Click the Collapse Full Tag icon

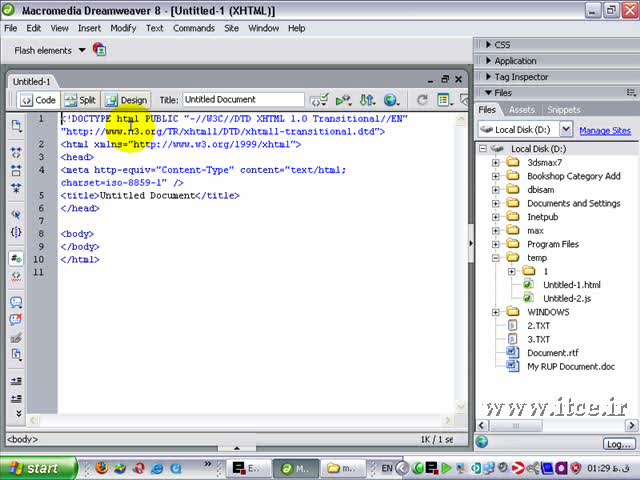point(16,153)
